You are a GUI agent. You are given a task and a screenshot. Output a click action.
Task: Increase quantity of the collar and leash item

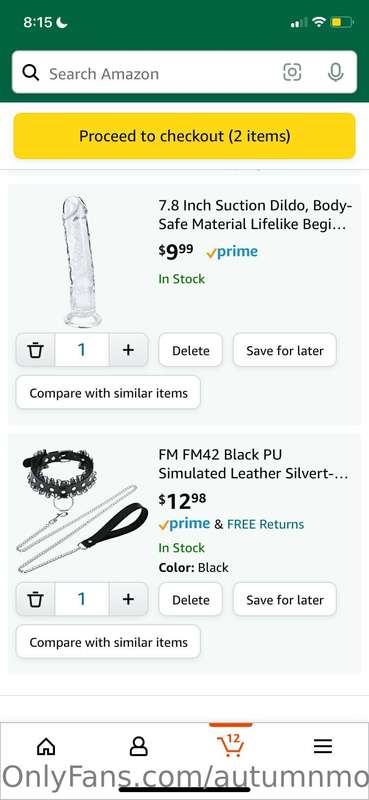pyautogui.click(x=128, y=599)
